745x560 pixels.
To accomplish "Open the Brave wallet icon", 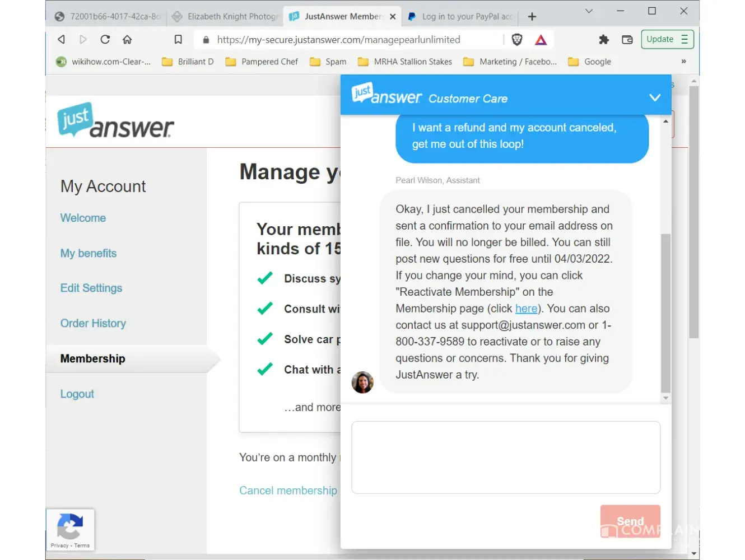I will pos(627,39).
